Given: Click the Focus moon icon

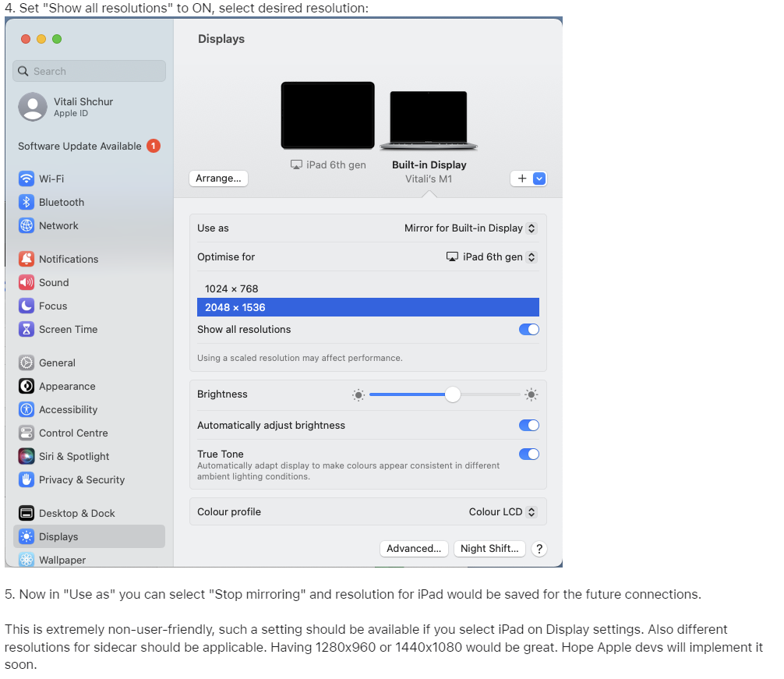Looking at the screenshot, I should (26, 306).
